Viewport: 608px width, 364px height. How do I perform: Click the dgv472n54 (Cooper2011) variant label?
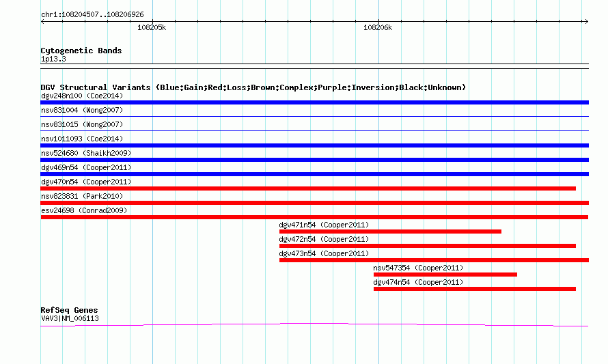(324, 239)
